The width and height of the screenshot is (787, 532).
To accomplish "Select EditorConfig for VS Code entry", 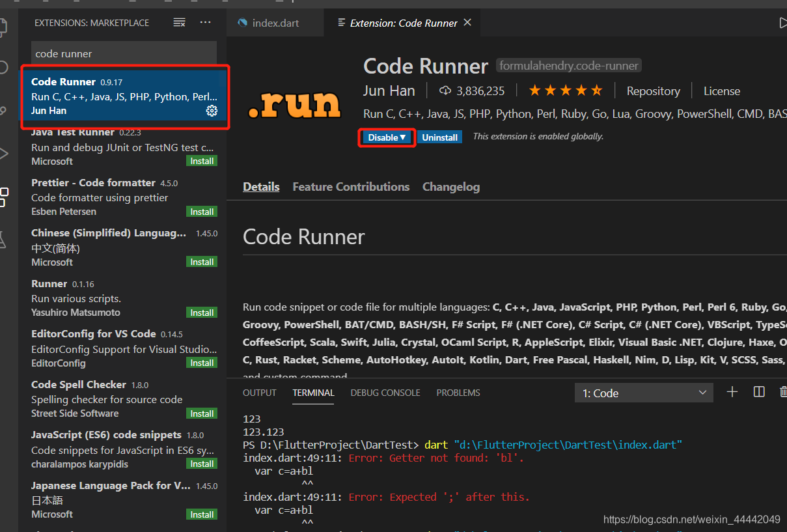I will [x=122, y=348].
